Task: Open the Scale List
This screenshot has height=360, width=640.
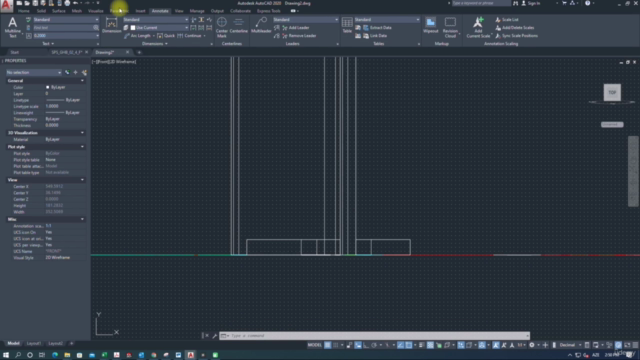Action: [x=507, y=20]
